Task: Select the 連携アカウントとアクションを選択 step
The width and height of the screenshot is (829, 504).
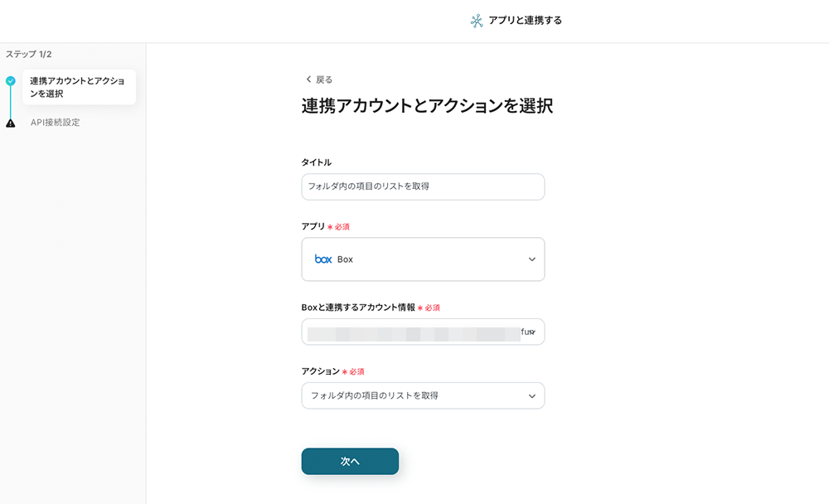Action: pos(78,87)
